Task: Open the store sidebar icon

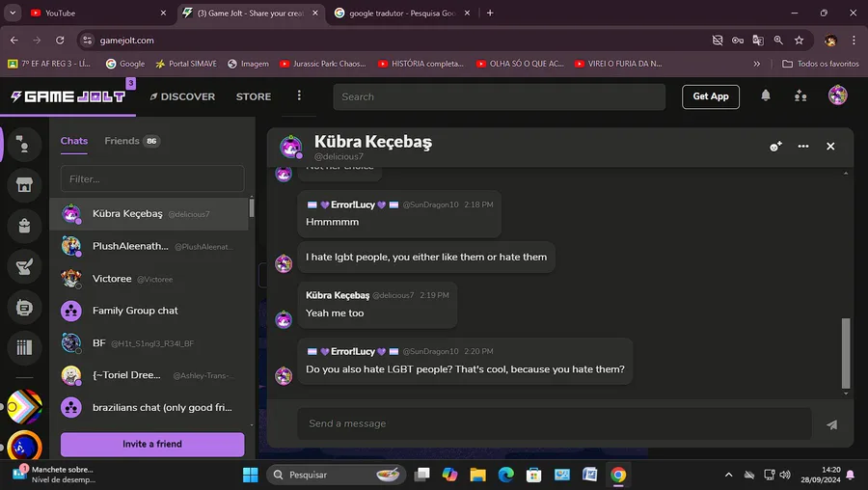Action: tap(24, 185)
